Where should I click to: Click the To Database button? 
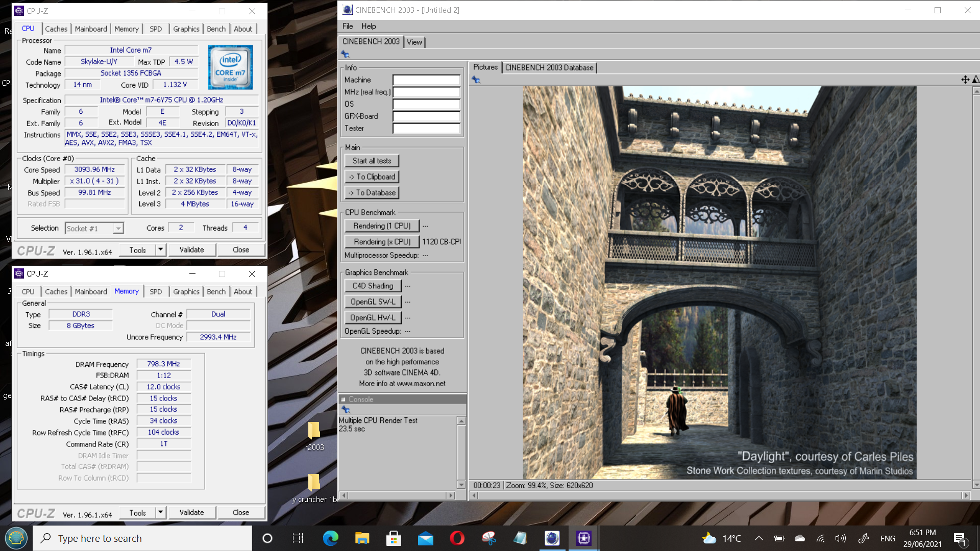372,192
